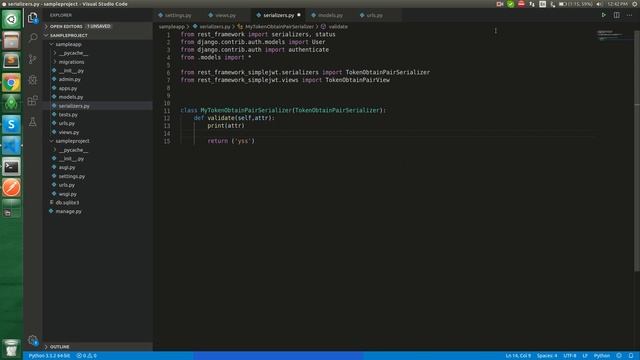Change LF end of line sequence
The width and height of the screenshot is (640, 360).
[x=585, y=356]
